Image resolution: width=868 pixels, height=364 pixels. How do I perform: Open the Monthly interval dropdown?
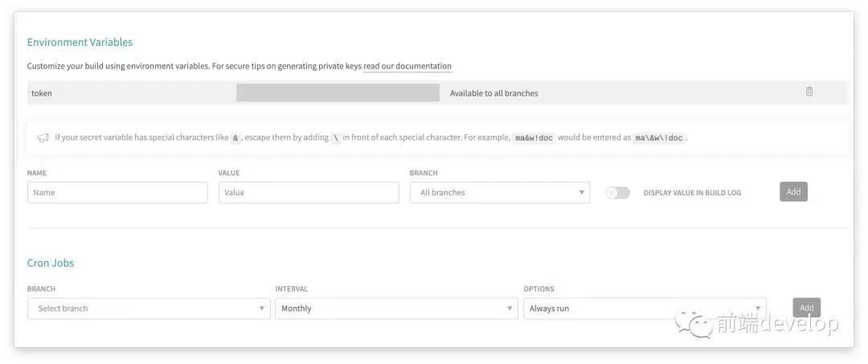pos(396,309)
